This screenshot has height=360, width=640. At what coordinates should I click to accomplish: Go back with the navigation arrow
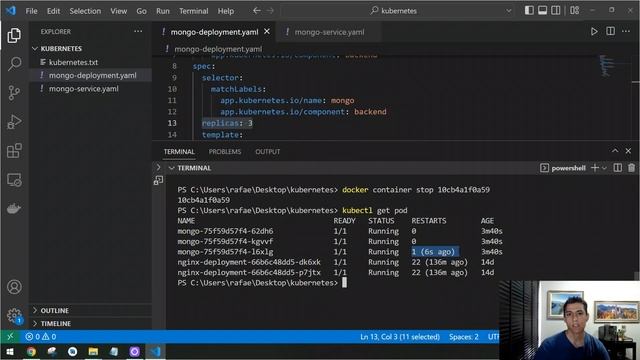256,11
